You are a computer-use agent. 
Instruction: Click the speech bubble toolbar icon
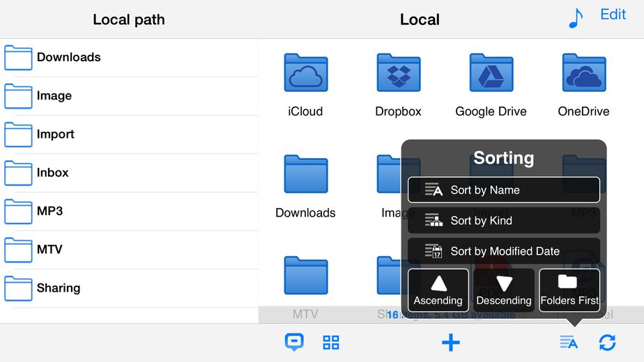[x=294, y=343]
